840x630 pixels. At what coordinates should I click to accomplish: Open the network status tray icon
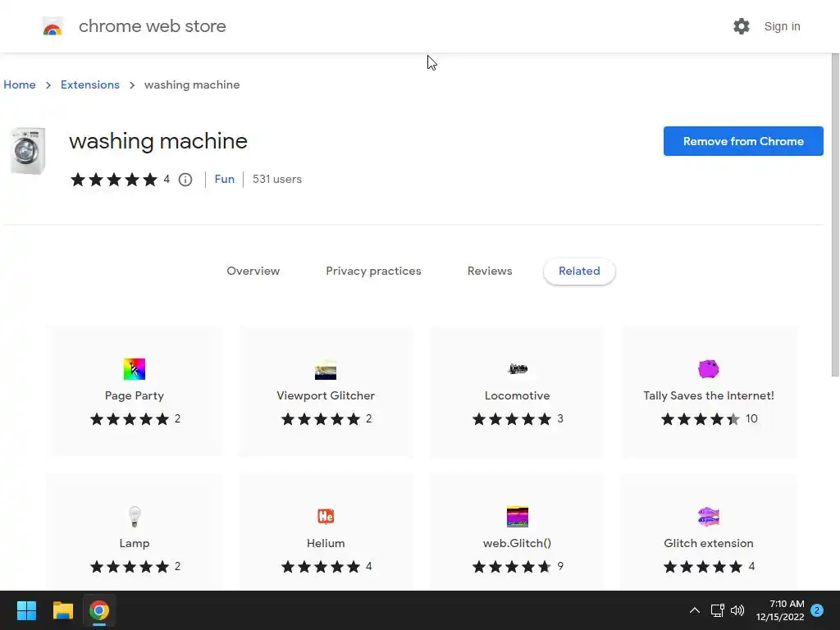tap(717, 610)
